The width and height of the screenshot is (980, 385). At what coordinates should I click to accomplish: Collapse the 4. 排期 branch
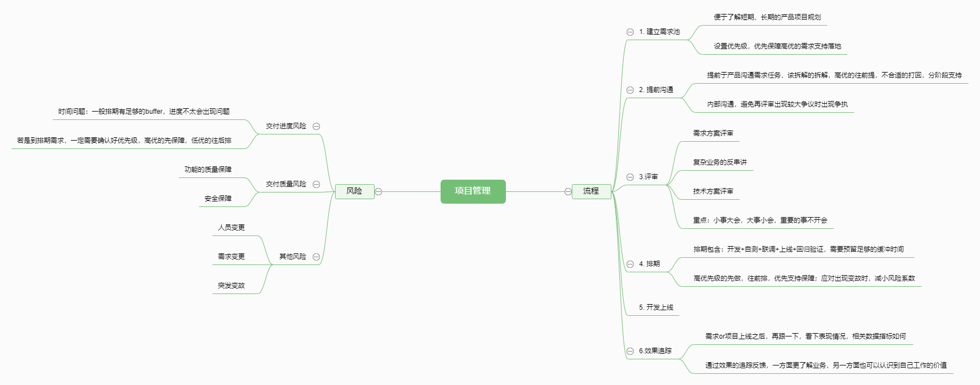[630, 264]
